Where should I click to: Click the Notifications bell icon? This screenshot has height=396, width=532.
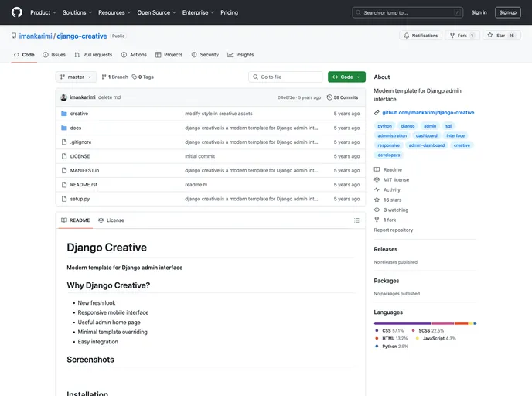point(406,36)
